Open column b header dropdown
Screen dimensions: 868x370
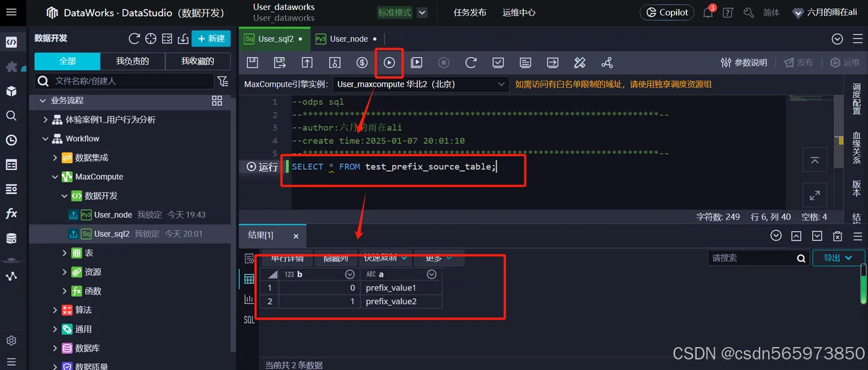(x=350, y=275)
